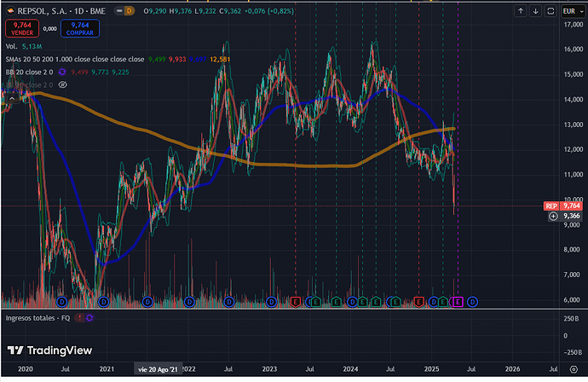Viewport: 588px width, 382px height.
Task: Click the red E earnings marker near mid-2023
Action: [296, 302]
